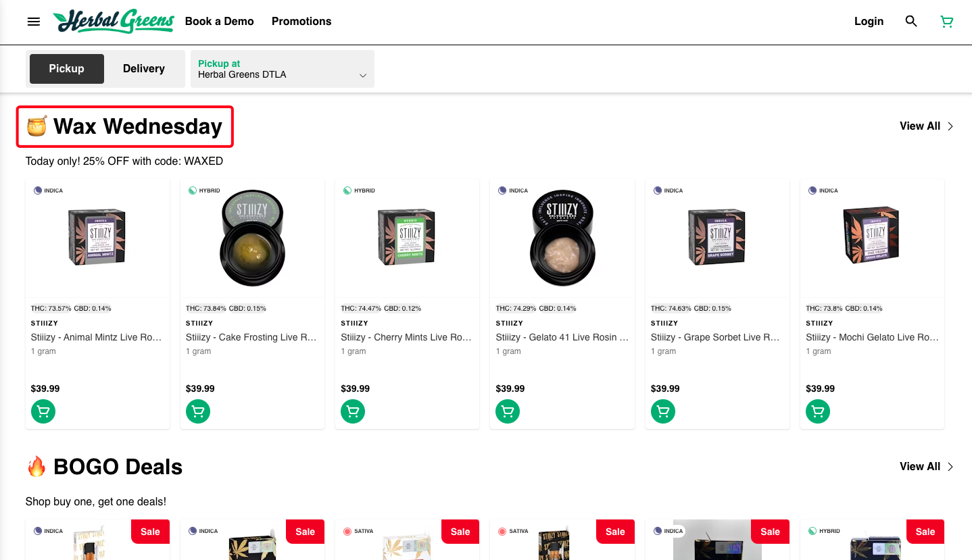Viewport: 972px width, 560px height.
Task: Click Cherry Mints box product image
Action: point(407,236)
